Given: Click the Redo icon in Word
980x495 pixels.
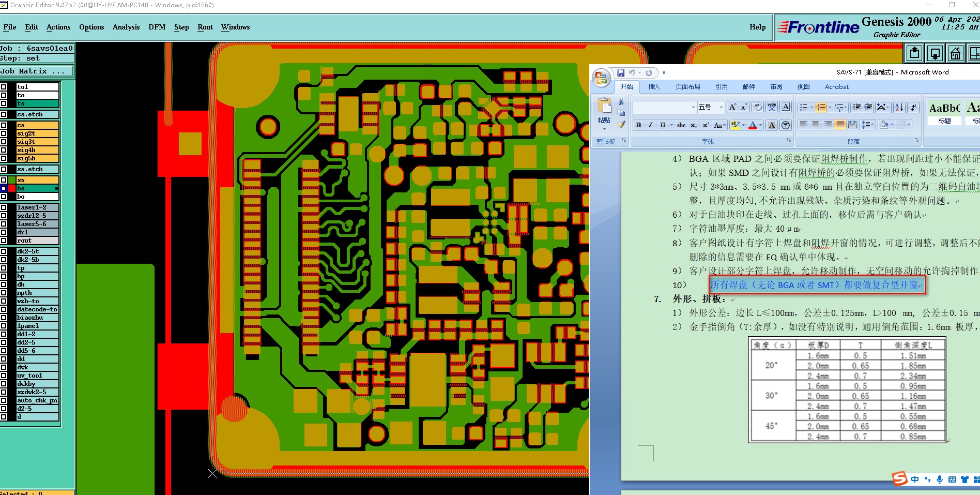Looking at the screenshot, I should pyautogui.click(x=649, y=73).
